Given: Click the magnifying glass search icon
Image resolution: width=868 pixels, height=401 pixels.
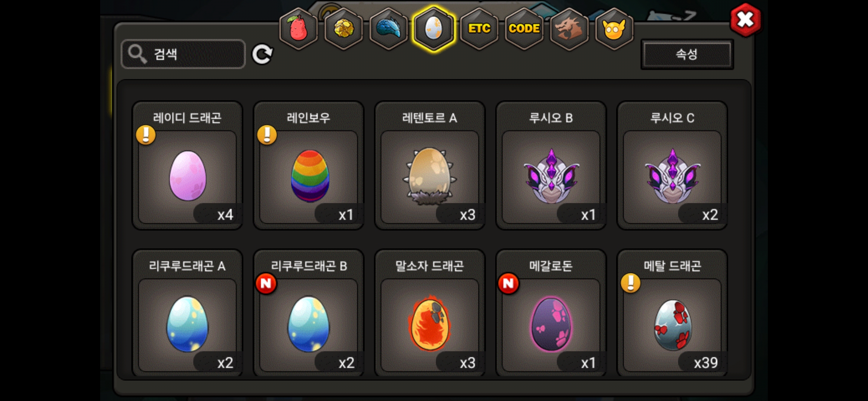Looking at the screenshot, I should 137,54.
